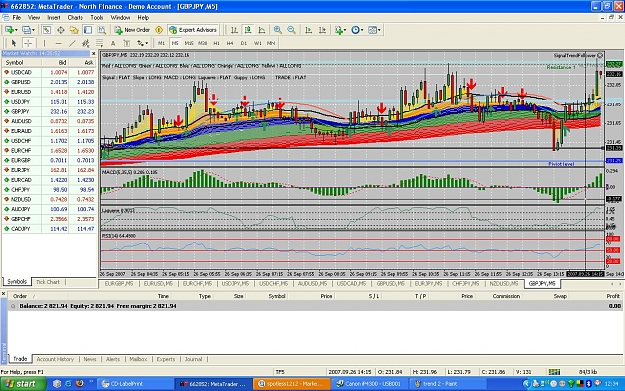The height and width of the screenshot is (391, 625).
Task: Toggle the Terminal window icon
Action: point(88,30)
